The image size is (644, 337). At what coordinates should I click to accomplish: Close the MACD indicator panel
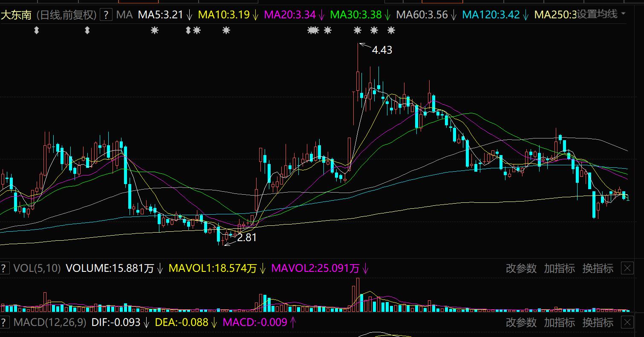point(627,323)
